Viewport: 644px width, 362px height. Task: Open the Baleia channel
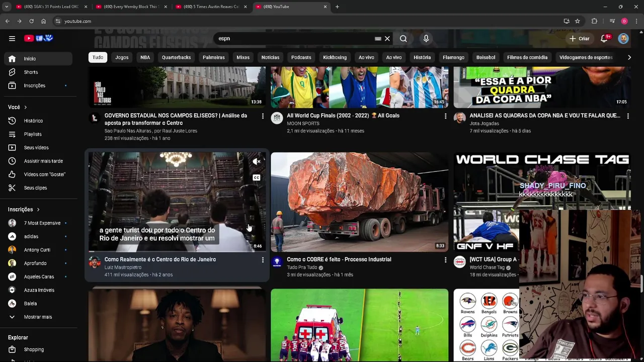(39, 304)
